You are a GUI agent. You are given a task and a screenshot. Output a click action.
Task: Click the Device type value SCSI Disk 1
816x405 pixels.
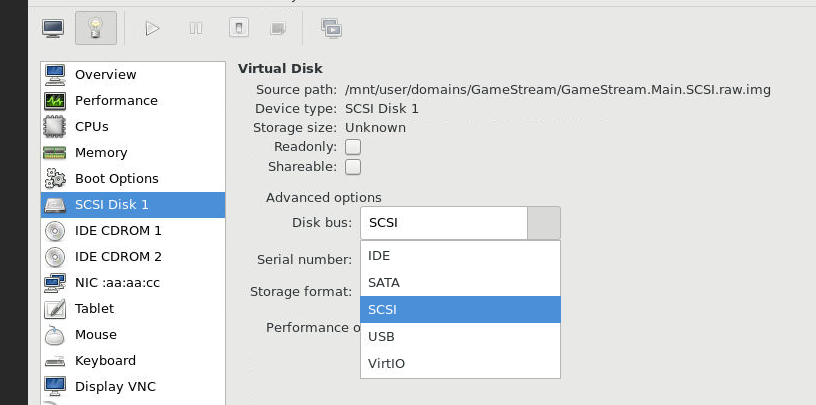[381, 109]
